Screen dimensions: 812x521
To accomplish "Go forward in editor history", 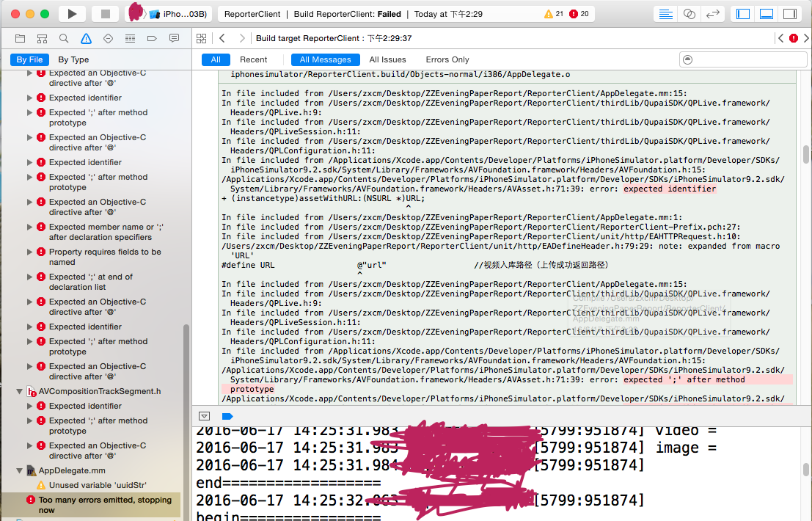I will [x=242, y=38].
